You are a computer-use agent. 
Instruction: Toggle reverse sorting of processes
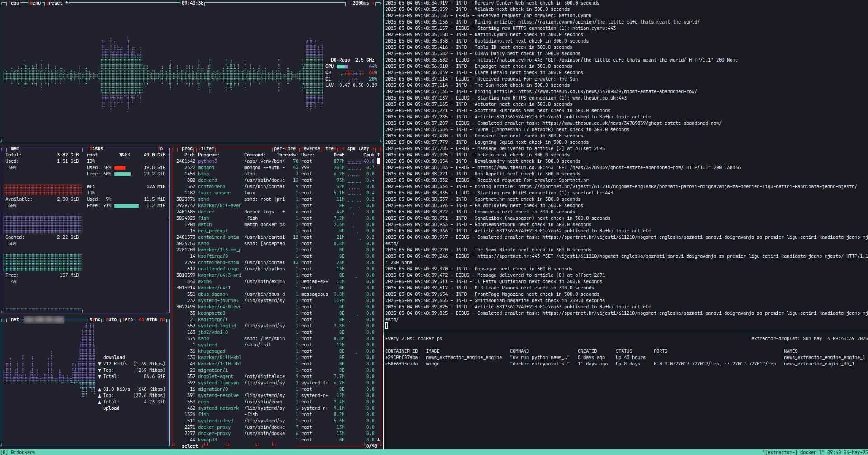coord(311,149)
